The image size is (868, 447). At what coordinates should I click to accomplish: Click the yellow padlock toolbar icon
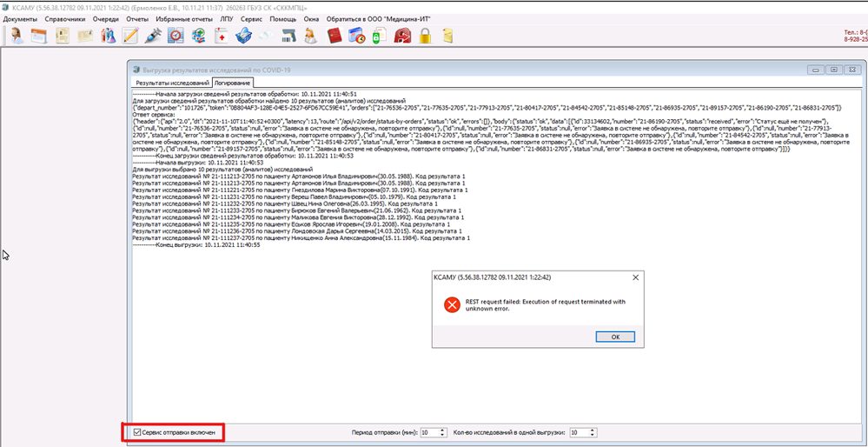point(425,36)
